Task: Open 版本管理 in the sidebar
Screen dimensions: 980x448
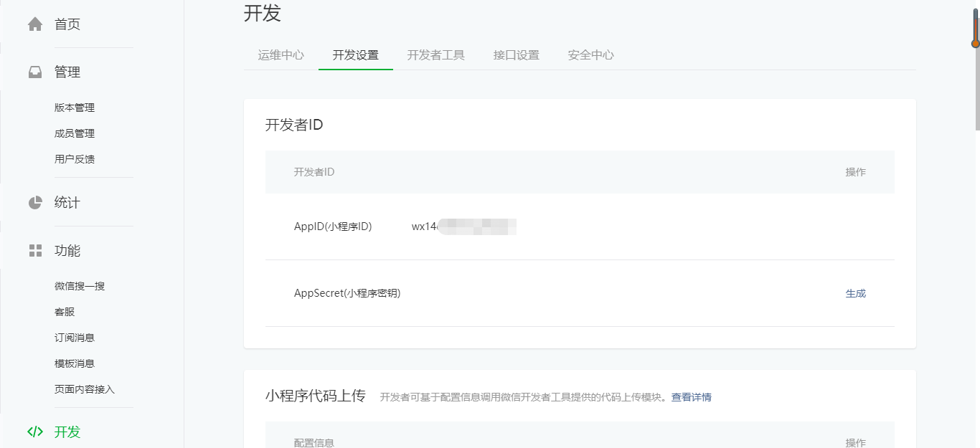Action: (x=75, y=108)
